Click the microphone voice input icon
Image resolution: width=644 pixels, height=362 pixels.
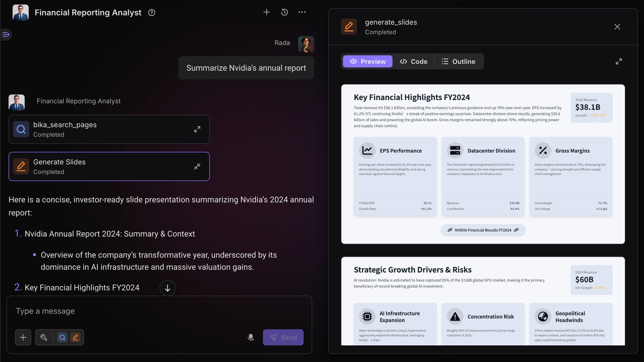pos(251,337)
